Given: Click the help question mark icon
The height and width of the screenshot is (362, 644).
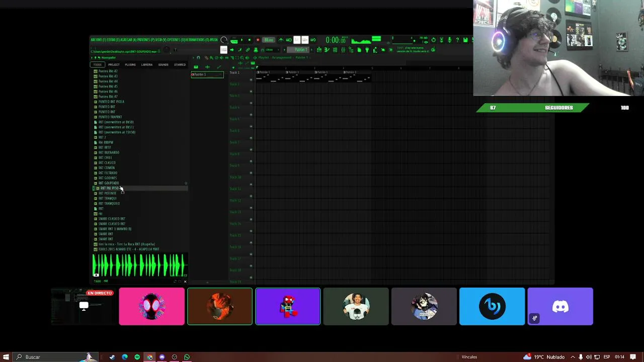Looking at the screenshot, I should tap(458, 40).
